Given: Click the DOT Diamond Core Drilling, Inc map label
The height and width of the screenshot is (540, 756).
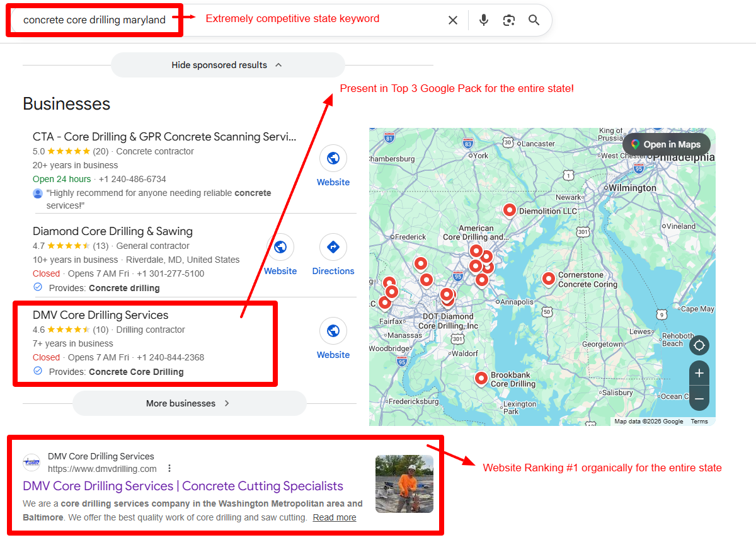Looking at the screenshot, I should pos(449,321).
